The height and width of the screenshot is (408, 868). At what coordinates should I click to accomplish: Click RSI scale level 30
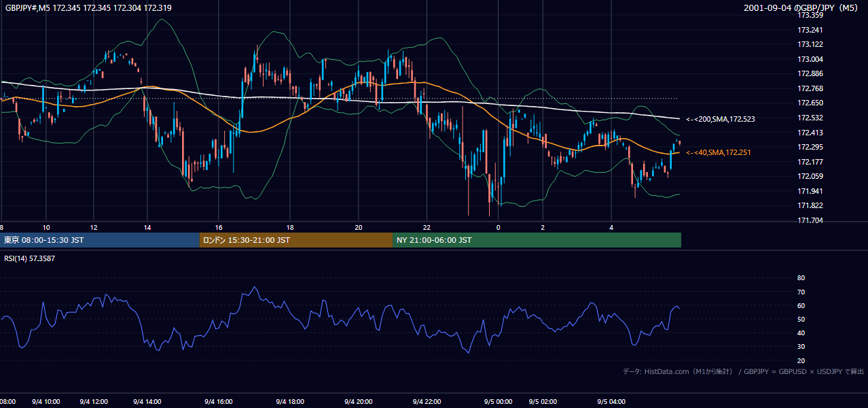click(801, 347)
